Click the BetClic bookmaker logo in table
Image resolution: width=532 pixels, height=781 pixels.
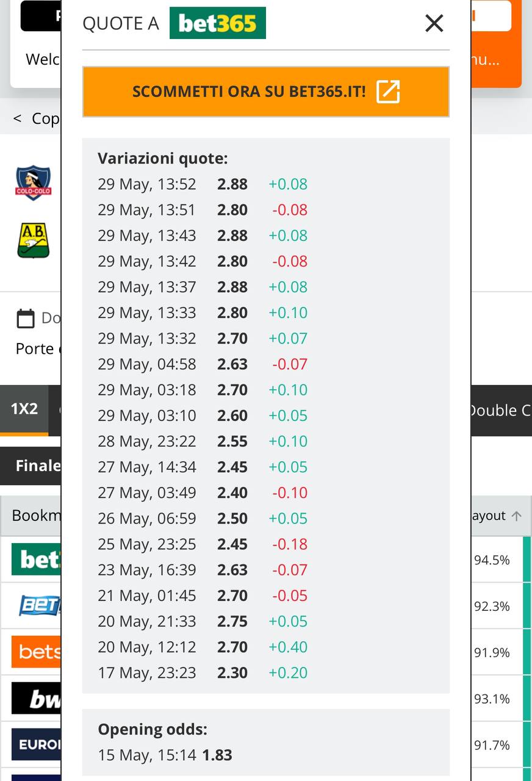pyautogui.click(x=38, y=605)
